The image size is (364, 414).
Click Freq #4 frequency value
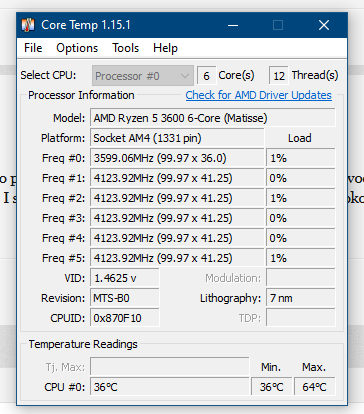click(x=177, y=238)
